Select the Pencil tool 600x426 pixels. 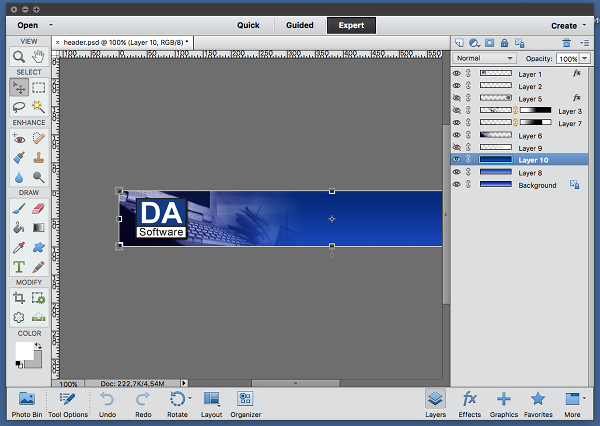38,267
